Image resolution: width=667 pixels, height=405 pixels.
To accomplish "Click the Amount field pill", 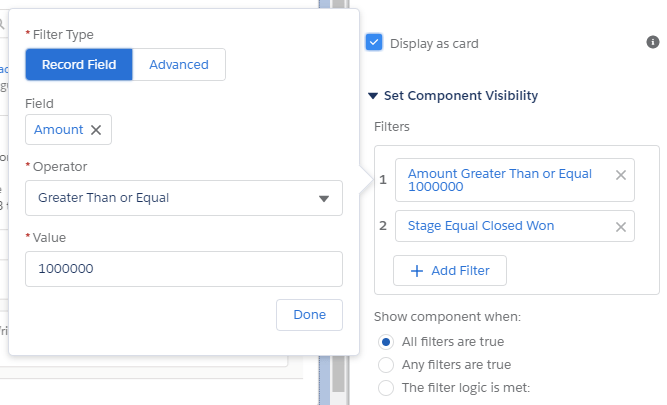I will pos(58,130).
